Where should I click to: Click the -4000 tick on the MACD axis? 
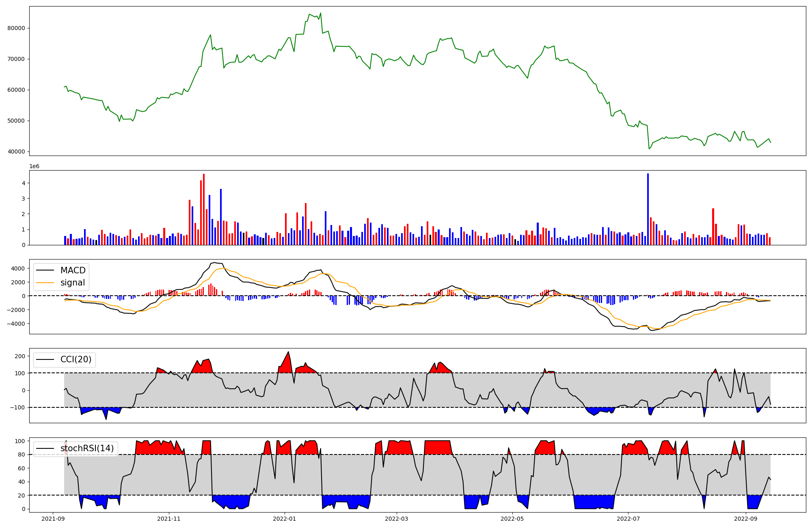tap(16, 324)
